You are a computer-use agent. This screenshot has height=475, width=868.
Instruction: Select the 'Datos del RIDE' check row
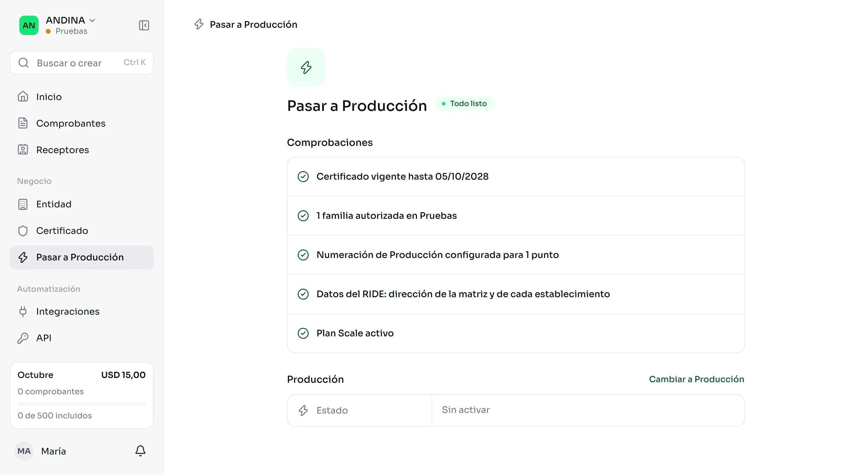coord(516,294)
